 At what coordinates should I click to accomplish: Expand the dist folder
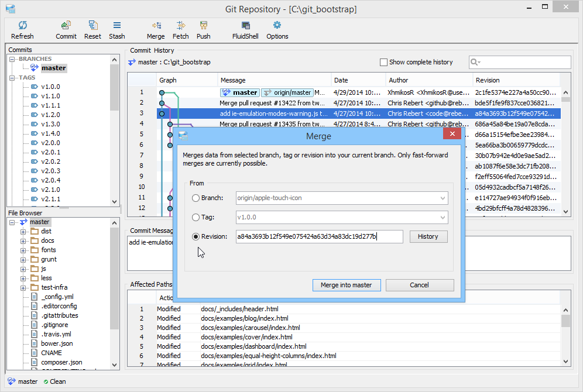pyautogui.click(x=23, y=232)
